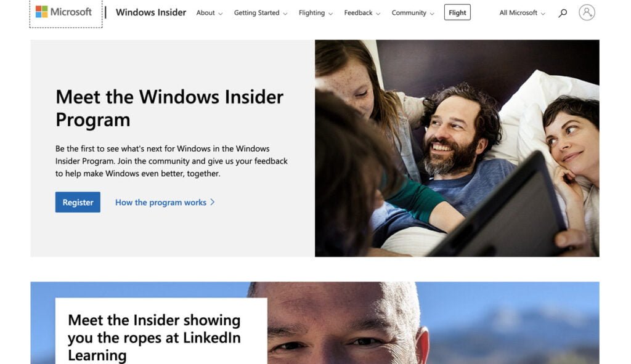Open the Feedback menu
This screenshot has width=631, height=364.
(x=362, y=13)
